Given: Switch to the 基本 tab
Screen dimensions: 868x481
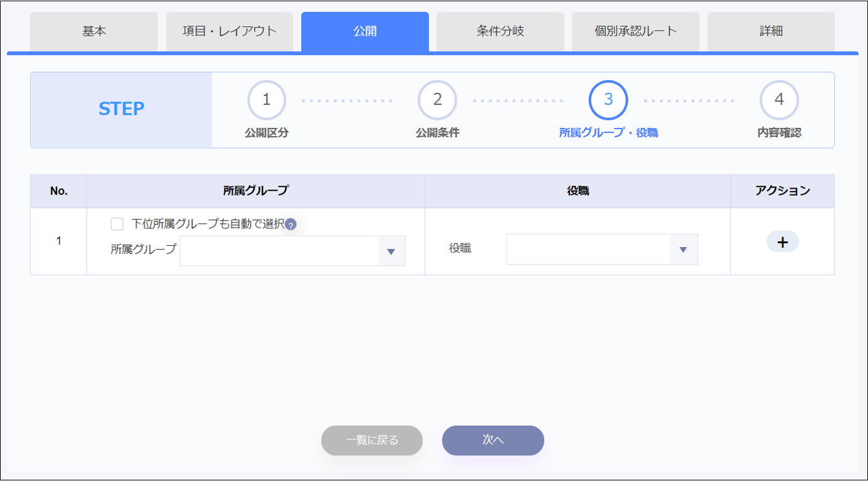Looking at the screenshot, I should pyautogui.click(x=94, y=31).
